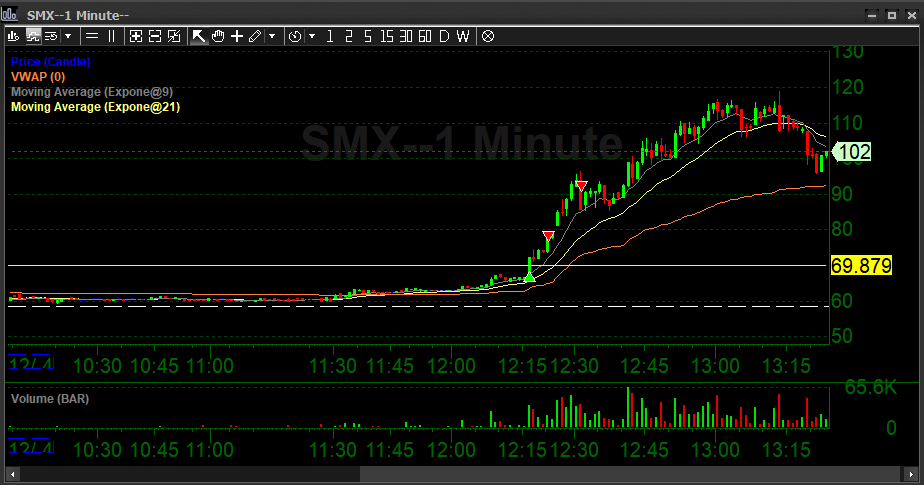Image resolution: width=924 pixels, height=485 pixels.
Task: Click the circled X clear icon
Action: (x=488, y=37)
